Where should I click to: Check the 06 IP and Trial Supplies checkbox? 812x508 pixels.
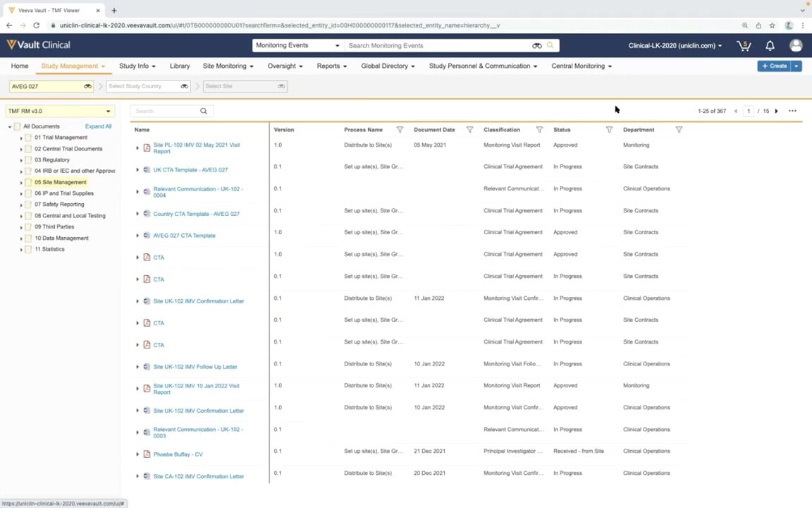point(28,193)
